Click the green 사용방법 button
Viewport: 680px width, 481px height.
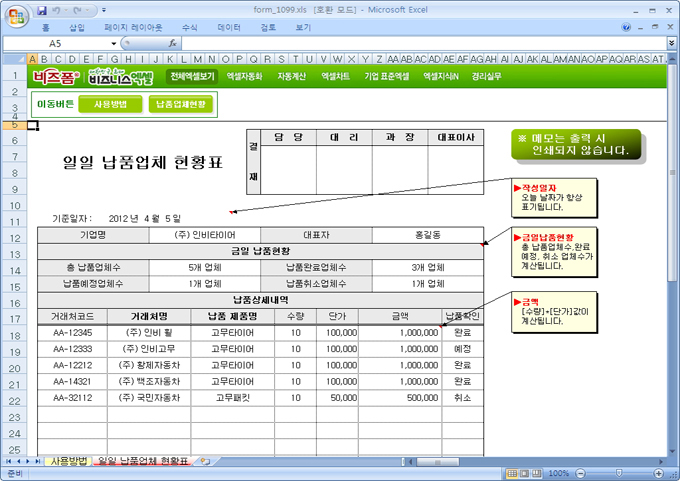[x=109, y=103]
